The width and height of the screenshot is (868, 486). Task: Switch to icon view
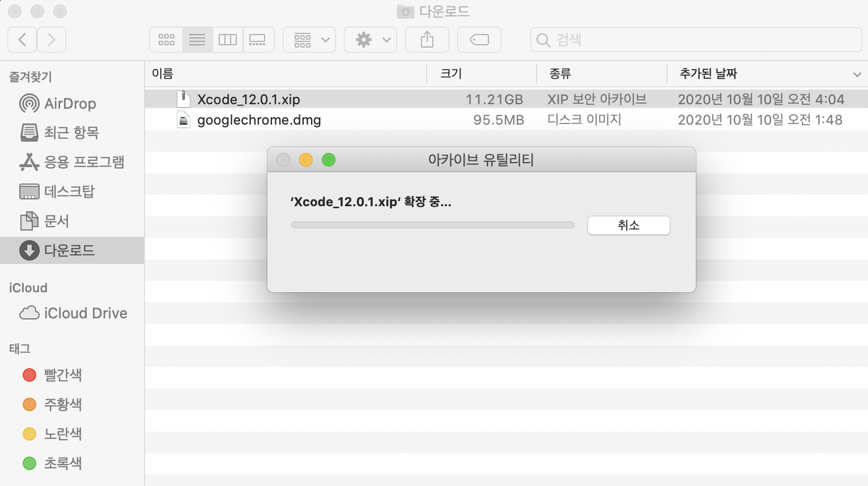(x=167, y=40)
